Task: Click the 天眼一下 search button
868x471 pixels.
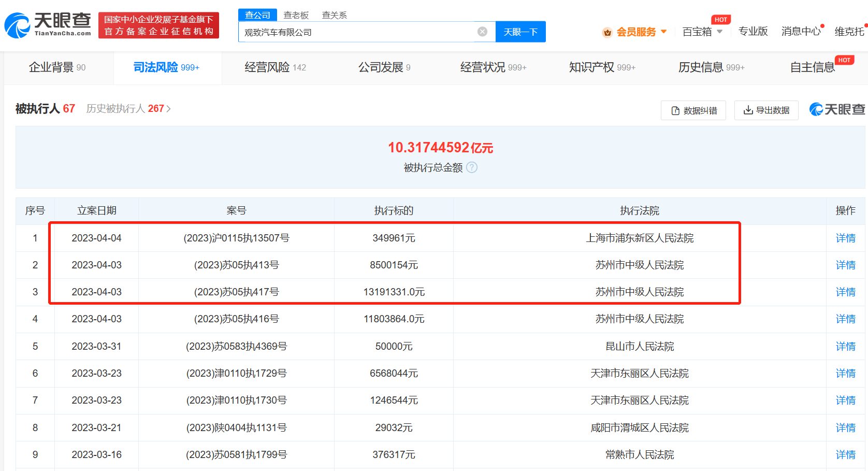Action: [520, 32]
